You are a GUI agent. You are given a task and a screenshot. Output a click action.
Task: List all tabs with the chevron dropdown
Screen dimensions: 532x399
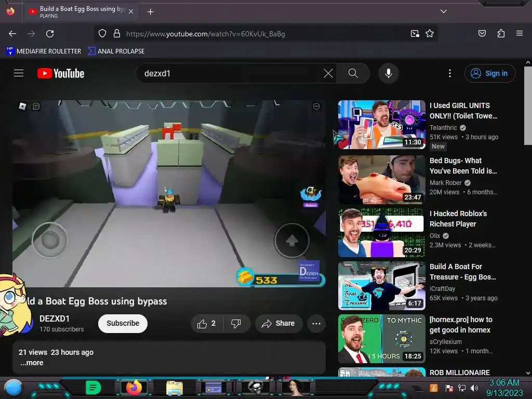point(444,11)
